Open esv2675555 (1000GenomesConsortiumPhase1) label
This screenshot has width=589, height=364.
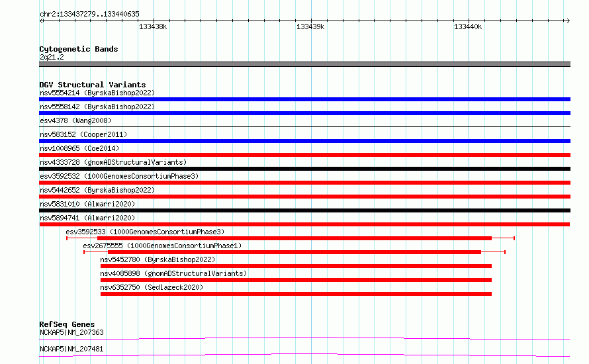pos(162,246)
